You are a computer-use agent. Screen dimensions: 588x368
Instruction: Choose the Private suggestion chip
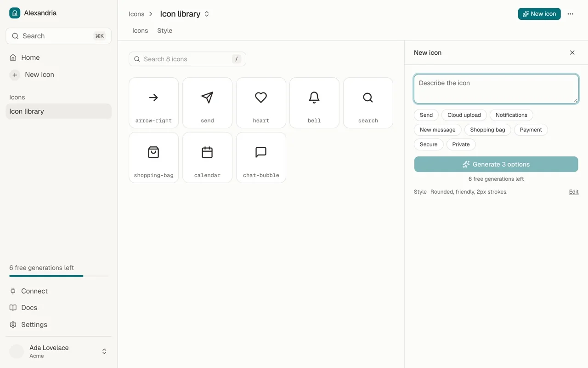pos(461,144)
